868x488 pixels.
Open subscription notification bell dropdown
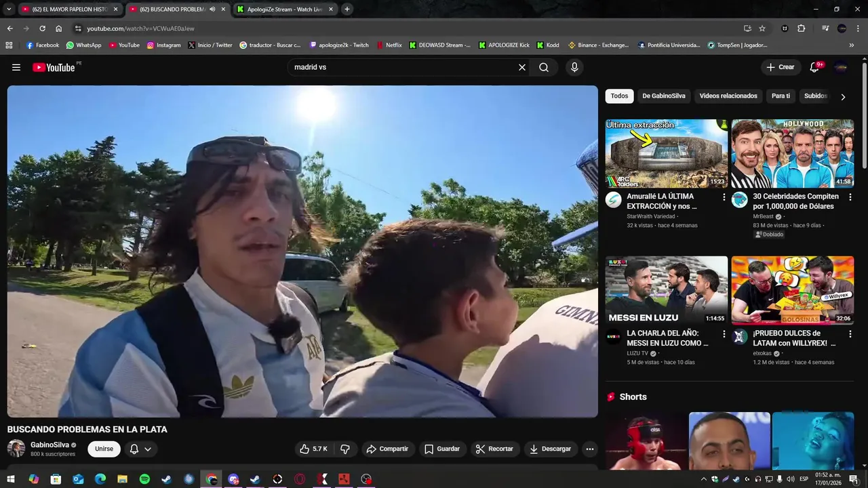(140, 449)
